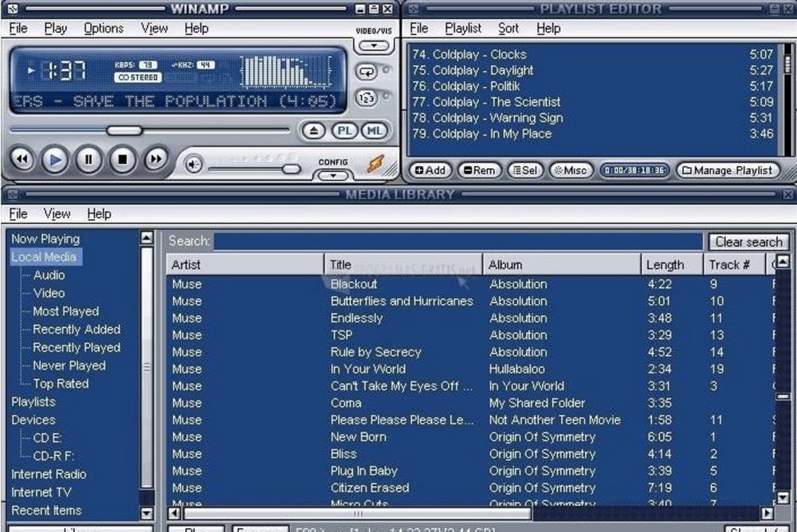Click the Manage Playlist button
This screenshot has height=532, width=797.
pyautogui.click(x=728, y=170)
